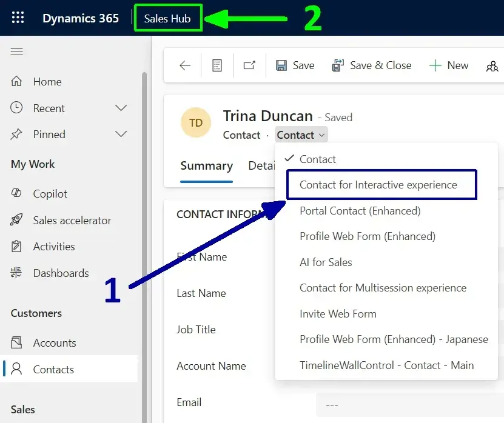Click the Pinned pushpin icon
504x423 pixels.
tap(16, 135)
